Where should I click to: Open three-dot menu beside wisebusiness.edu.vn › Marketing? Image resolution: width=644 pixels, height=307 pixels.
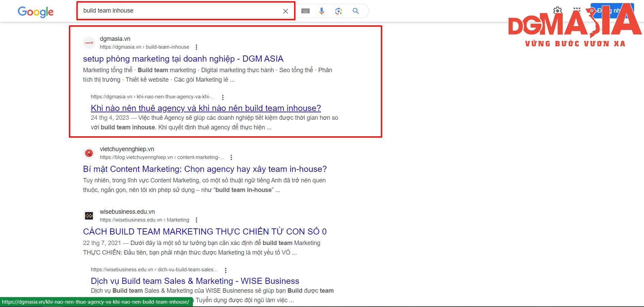(x=196, y=220)
